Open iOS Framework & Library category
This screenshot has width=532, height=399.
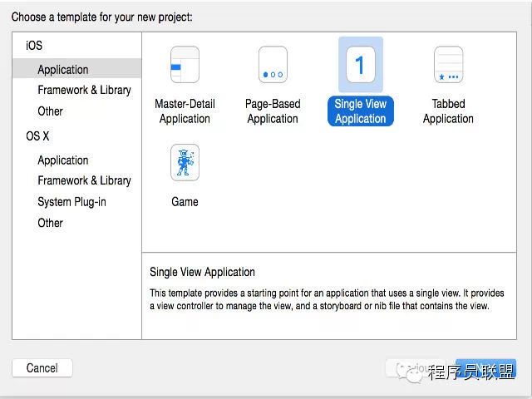click(x=84, y=90)
